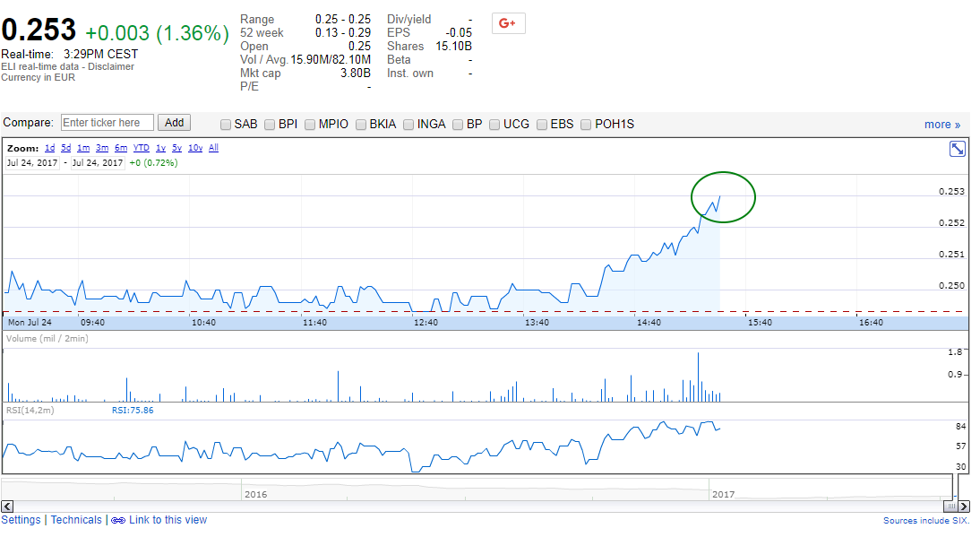Switch chart zoom to 1y
980x537 pixels.
point(160,148)
